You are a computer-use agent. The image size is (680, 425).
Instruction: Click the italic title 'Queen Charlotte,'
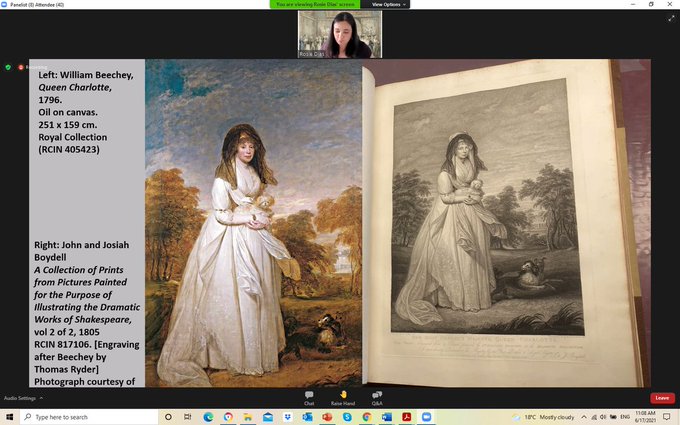75,87
